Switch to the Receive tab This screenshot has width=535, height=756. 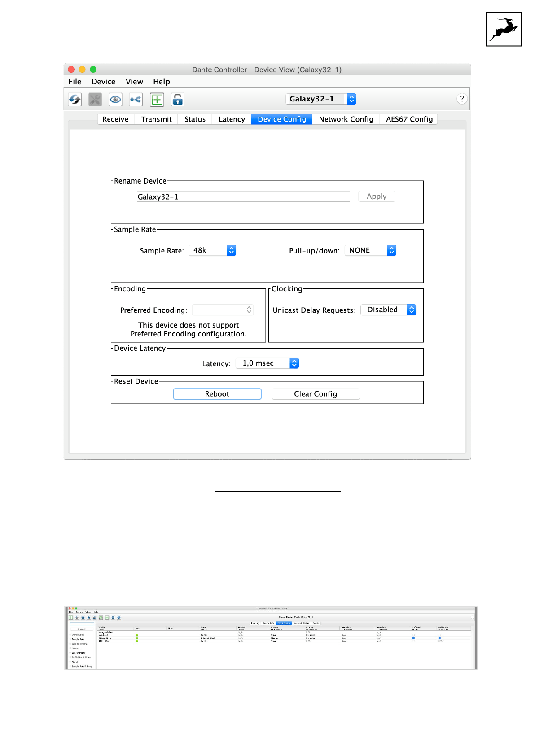[x=115, y=119]
